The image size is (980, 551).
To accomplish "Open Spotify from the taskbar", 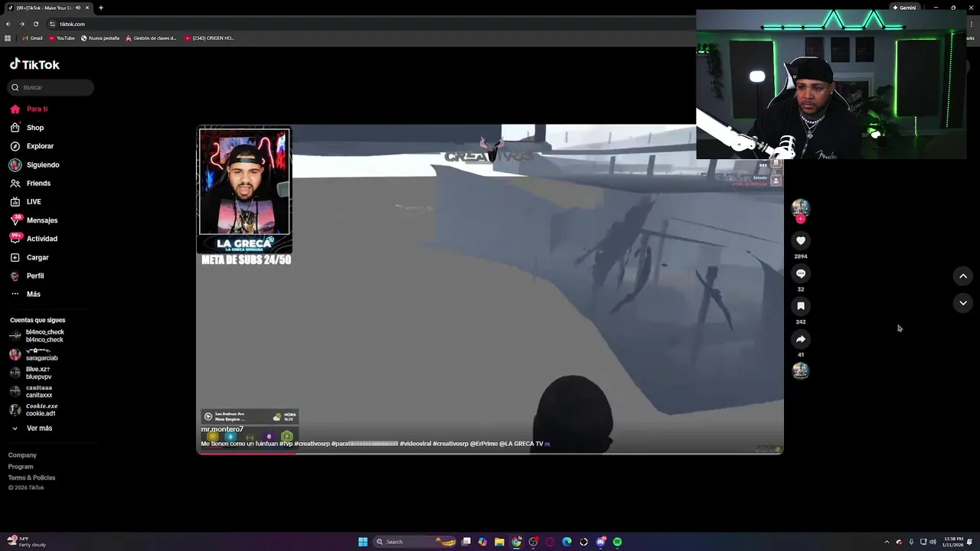I will point(617,542).
